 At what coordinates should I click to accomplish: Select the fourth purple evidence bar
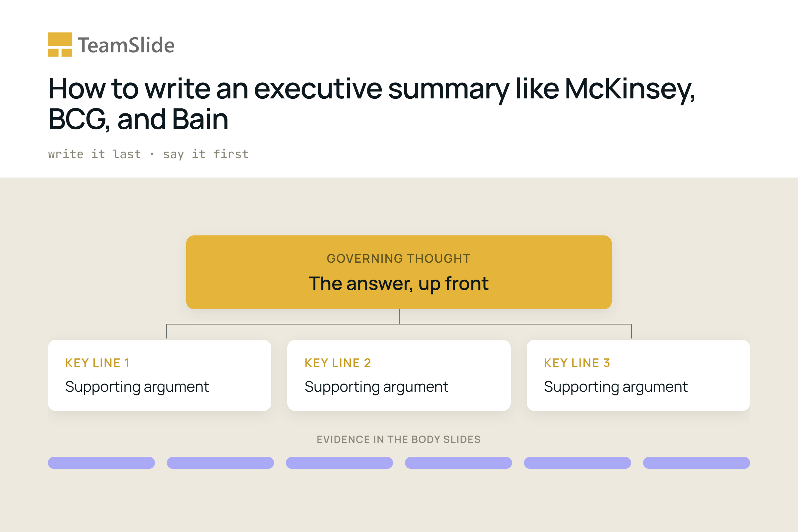(x=459, y=463)
